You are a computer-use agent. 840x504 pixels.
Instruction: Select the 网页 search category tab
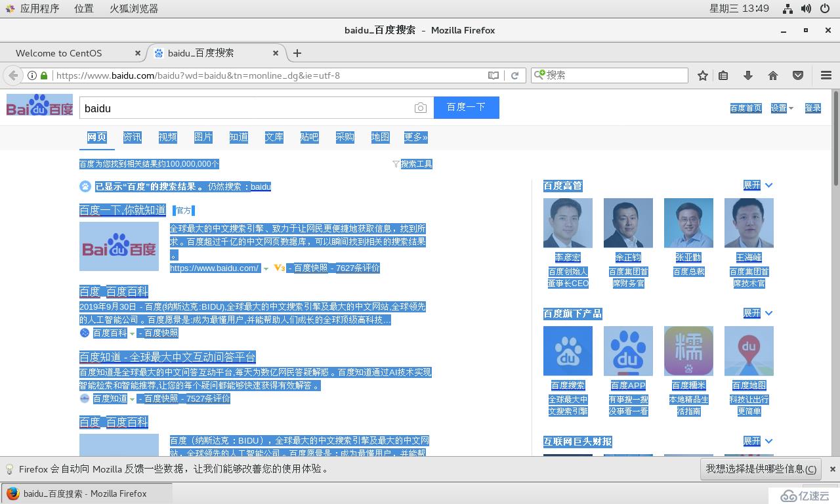coord(96,137)
